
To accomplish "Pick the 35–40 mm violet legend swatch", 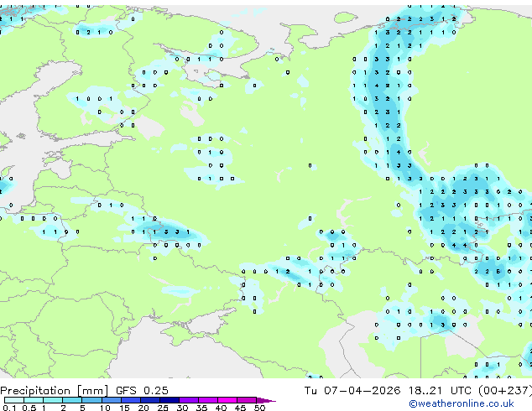I will tap(208, 400).
